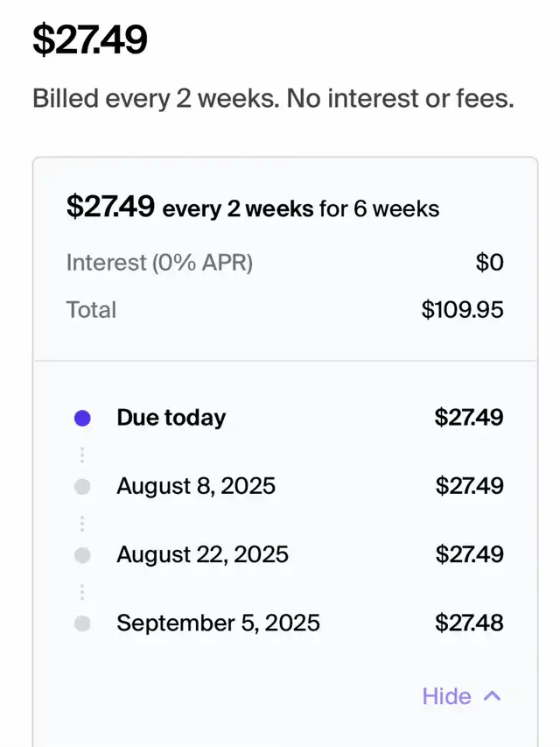Image resolution: width=560 pixels, height=747 pixels.
Task: Click the $27.49 amount for Due today
Action: pyautogui.click(x=469, y=418)
